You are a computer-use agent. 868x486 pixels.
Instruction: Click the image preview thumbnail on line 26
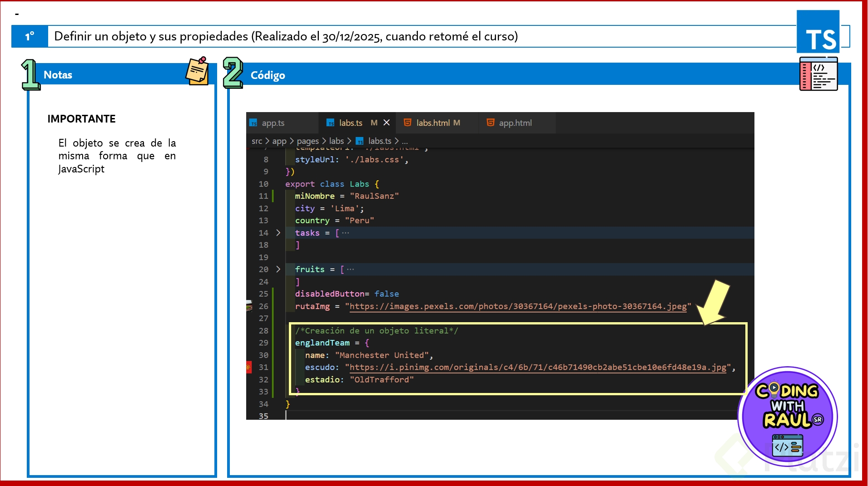pos(249,306)
